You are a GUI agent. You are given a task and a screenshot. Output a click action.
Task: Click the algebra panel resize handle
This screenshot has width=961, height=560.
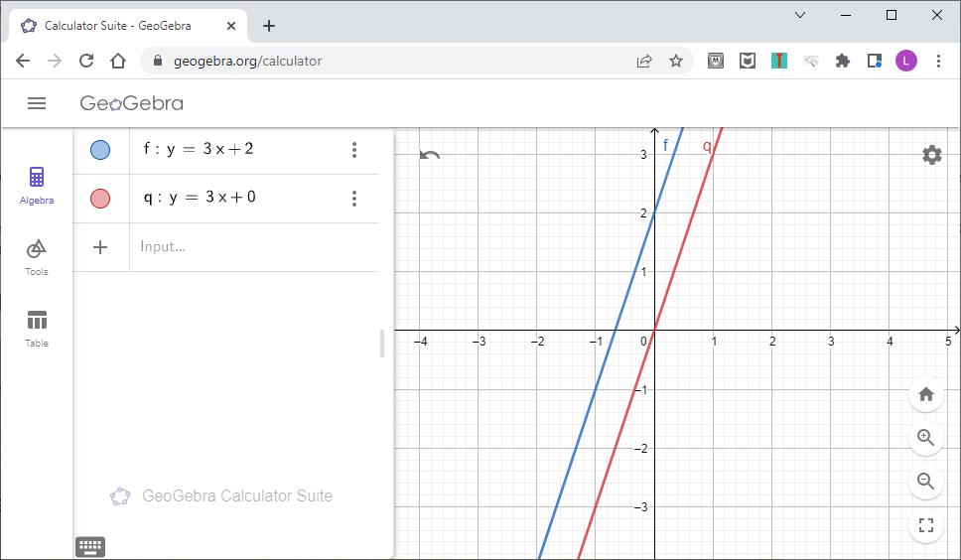tap(382, 344)
